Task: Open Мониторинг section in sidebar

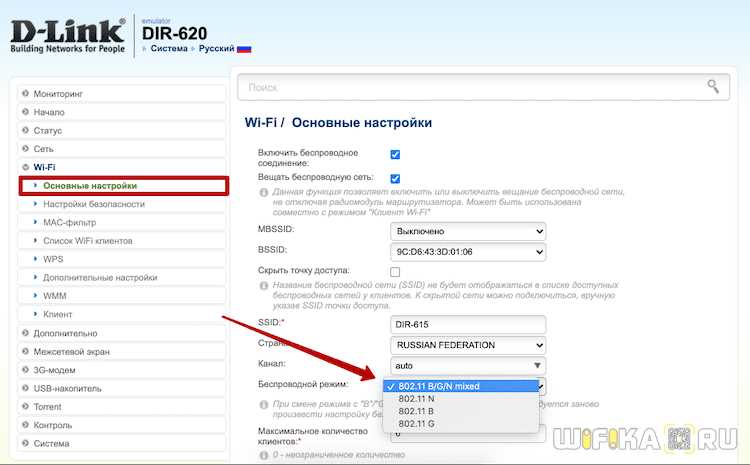Action: (122, 93)
